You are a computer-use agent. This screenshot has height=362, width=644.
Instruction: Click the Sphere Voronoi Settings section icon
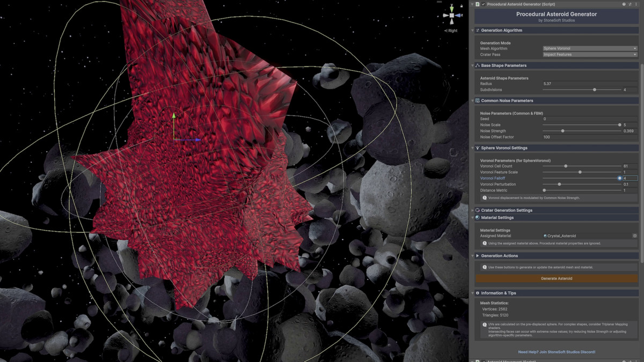pos(478,148)
